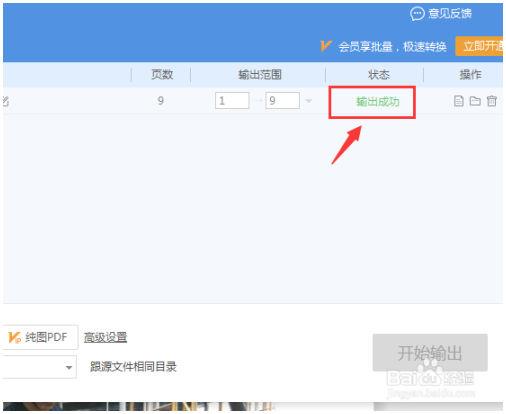Click the 输出成功 status text
The image size is (506, 414).
coord(378,101)
